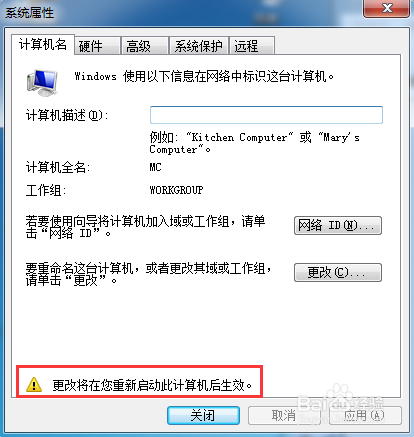Focus the 计算机描述 text field
This screenshot has height=437, width=414.
click(266, 115)
